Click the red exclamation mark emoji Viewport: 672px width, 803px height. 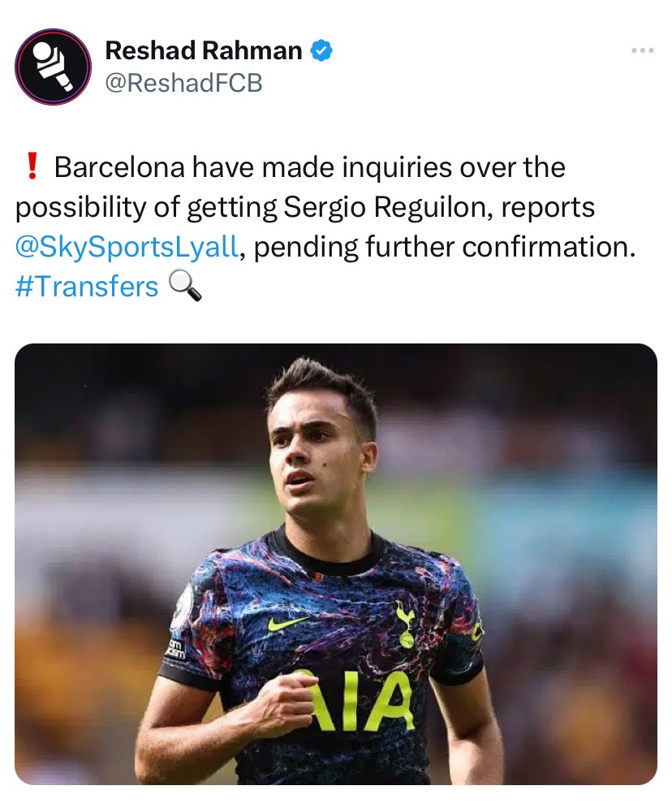tap(32, 167)
